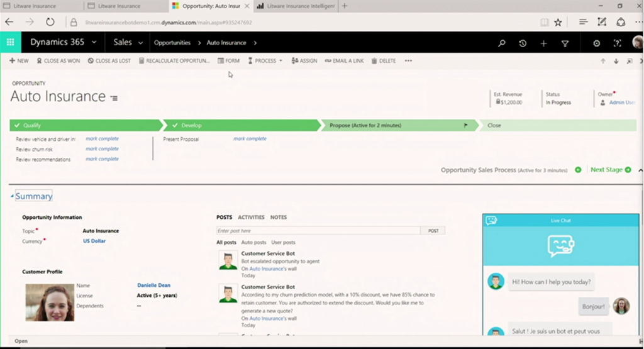This screenshot has height=349, width=644.
Task: Switch to the Activities tab
Action: 251,218
